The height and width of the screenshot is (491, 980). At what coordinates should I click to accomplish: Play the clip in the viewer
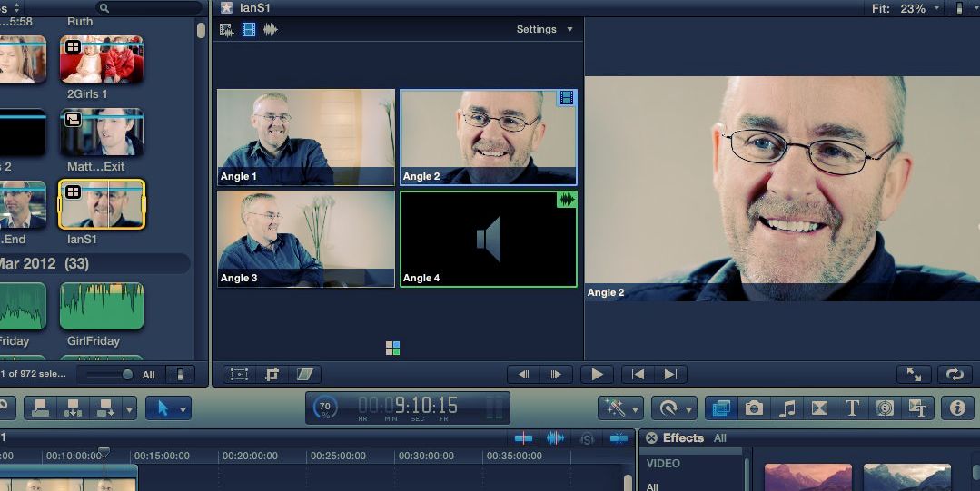tap(597, 374)
